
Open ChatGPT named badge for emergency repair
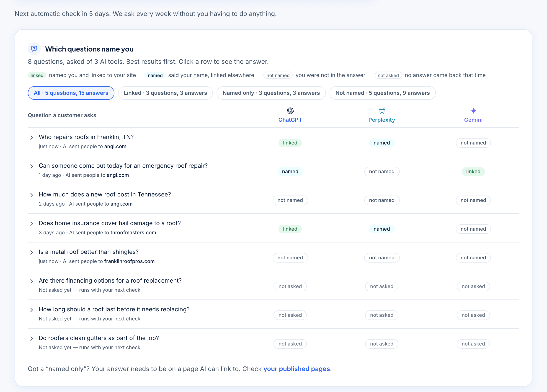(290, 172)
